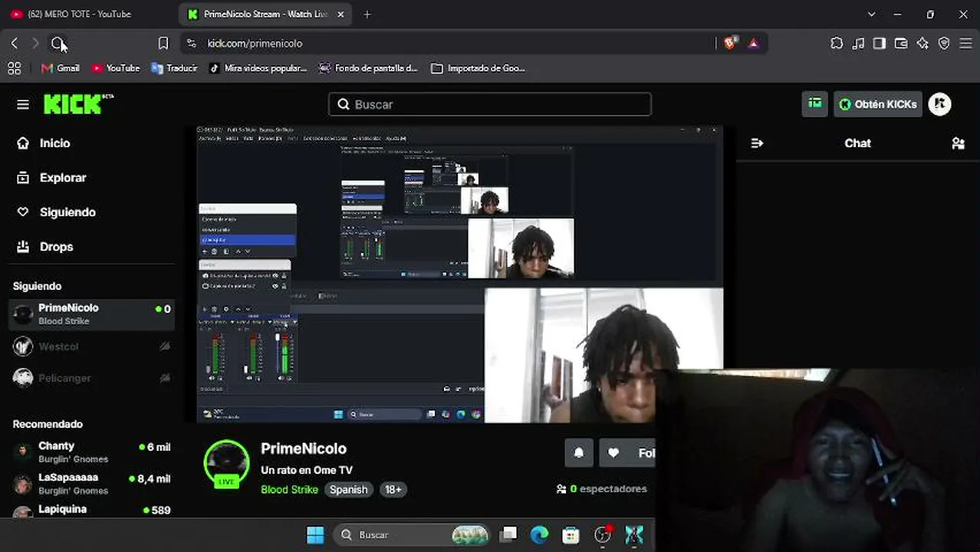Click the '0 espectadores' viewer count
This screenshot has height=552, width=980.
click(x=601, y=489)
